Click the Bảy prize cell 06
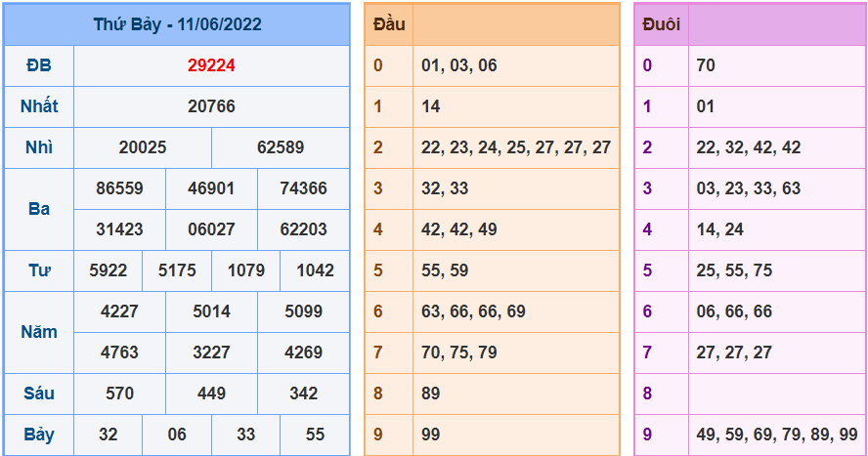 pyautogui.click(x=177, y=435)
